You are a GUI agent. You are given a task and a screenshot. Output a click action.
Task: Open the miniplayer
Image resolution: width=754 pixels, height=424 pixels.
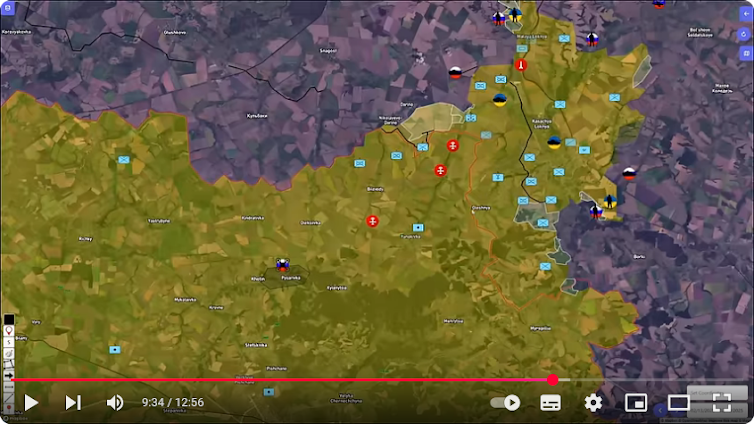tap(636, 403)
